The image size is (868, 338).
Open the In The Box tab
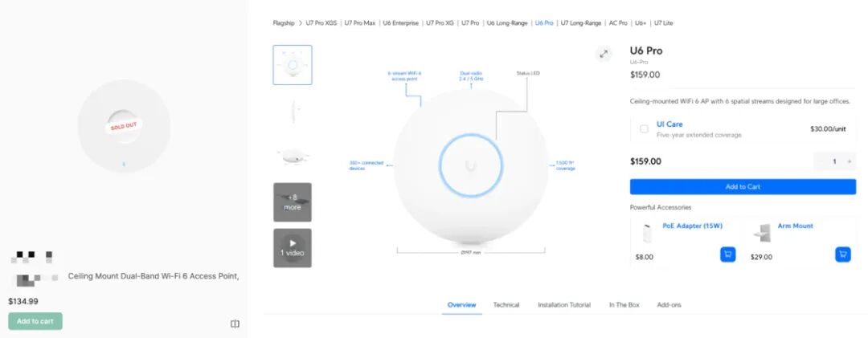tap(624, 305)
